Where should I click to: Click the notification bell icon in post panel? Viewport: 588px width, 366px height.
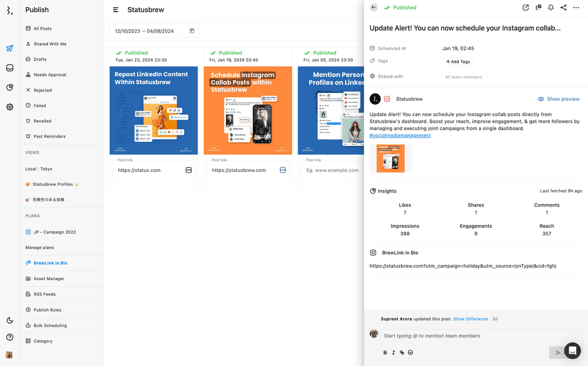[551, 8]
